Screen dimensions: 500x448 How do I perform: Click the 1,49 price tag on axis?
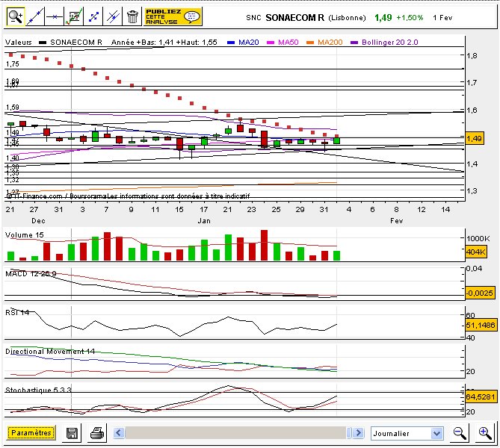click(474, 139)
